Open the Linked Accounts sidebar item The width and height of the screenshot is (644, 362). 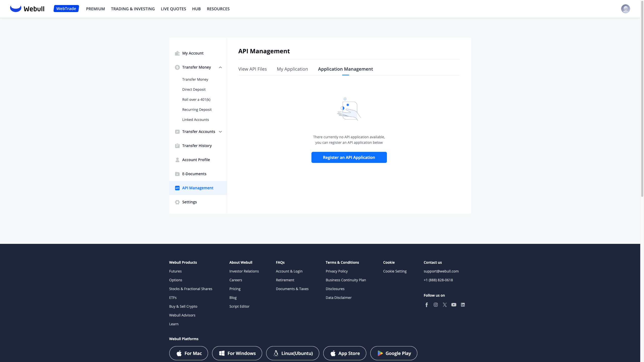coord(195,120)
